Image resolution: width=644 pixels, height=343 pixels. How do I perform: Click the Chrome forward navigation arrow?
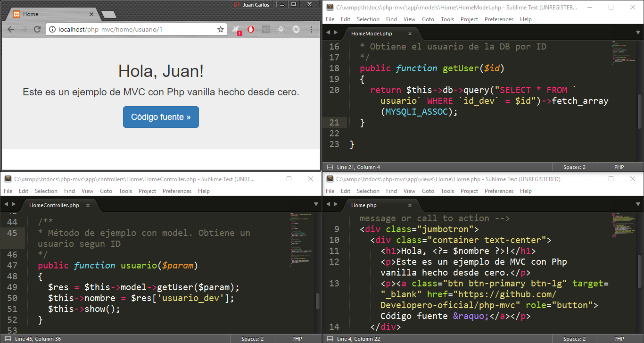(24, 29)
